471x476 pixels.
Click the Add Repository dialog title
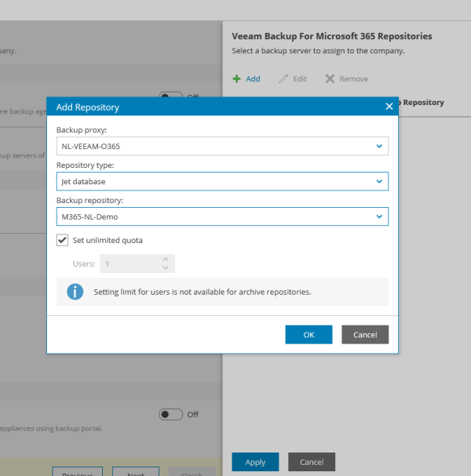tap(88, 107)
